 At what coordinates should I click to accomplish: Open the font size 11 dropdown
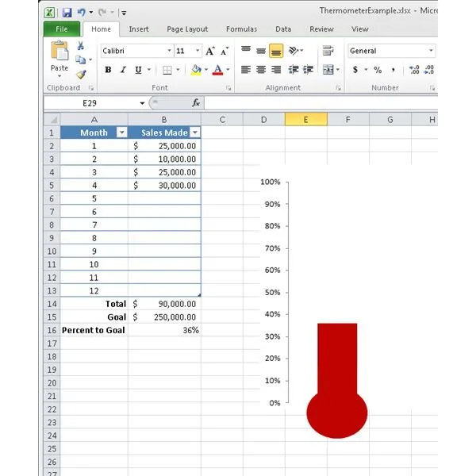tap(198, 51)
